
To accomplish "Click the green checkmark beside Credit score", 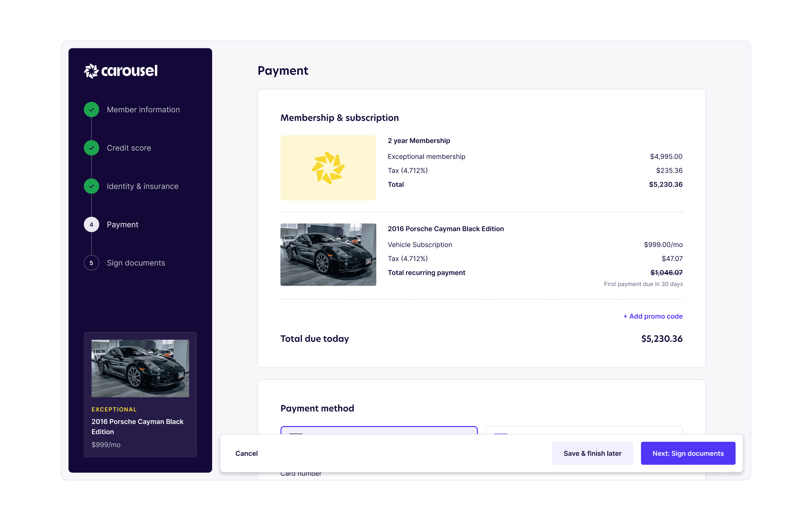I will pyautogui.click(x=91, y=148).
